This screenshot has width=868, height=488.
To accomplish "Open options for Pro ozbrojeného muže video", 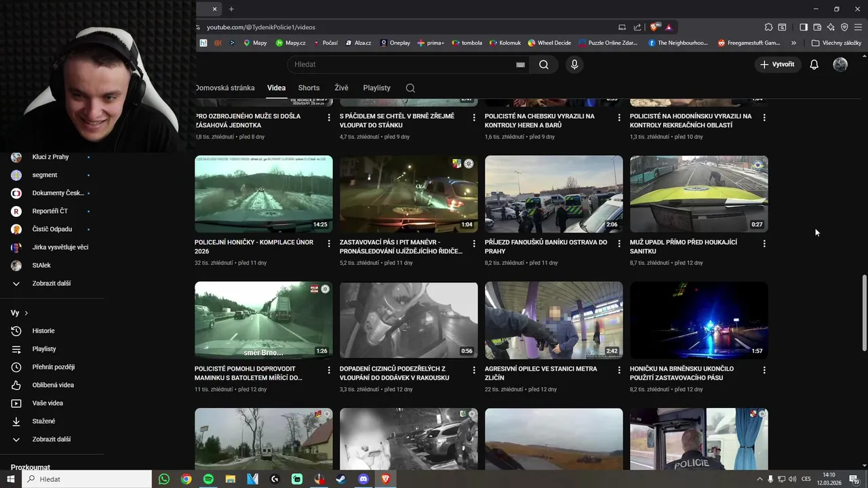I will [329, 117].
